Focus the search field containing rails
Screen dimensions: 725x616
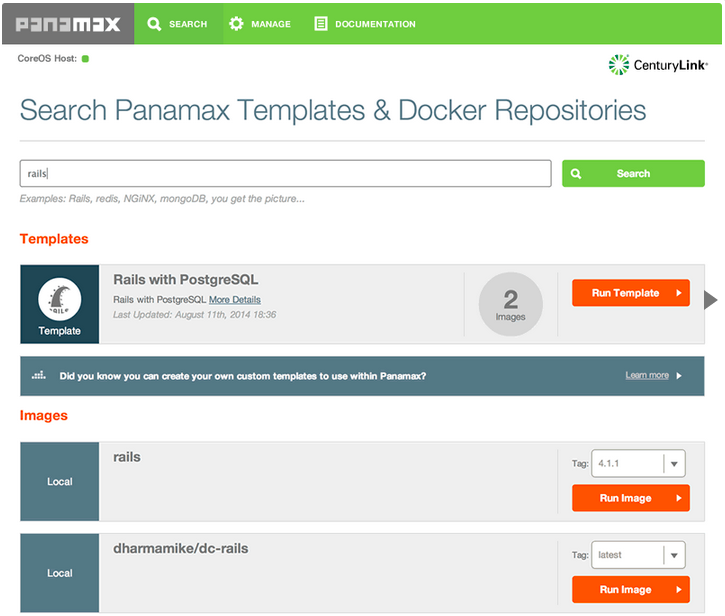tap(285, 173)
